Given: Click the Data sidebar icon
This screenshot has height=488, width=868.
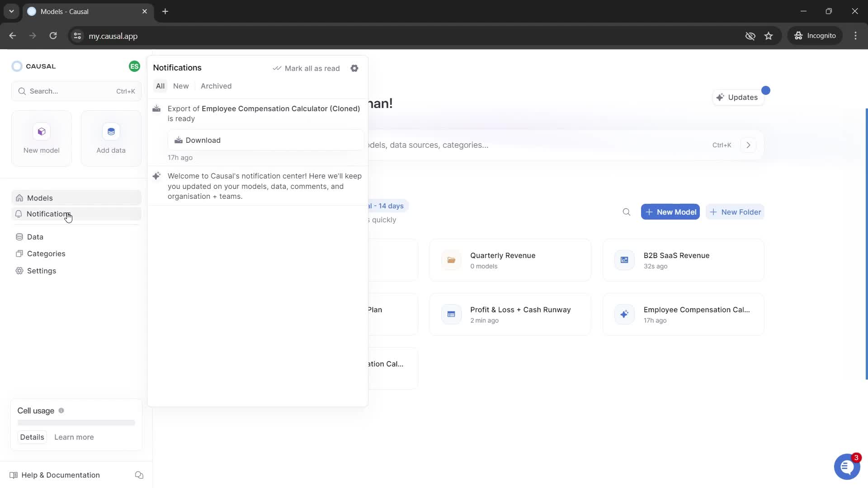Looking at the screenshot, I should [19, 237].
